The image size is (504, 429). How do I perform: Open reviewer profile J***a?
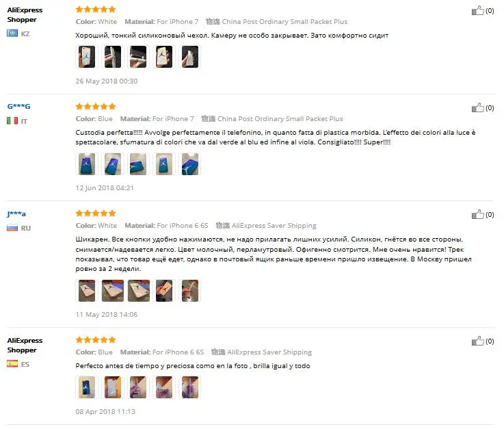(x=16, y=214)
